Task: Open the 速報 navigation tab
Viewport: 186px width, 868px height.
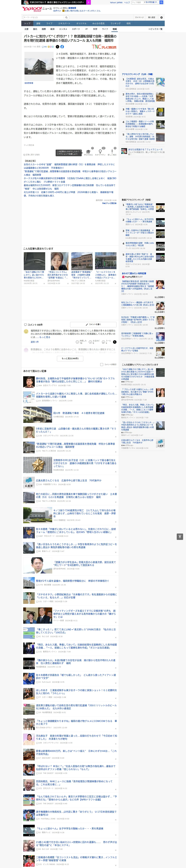Action: click(38, 24)
